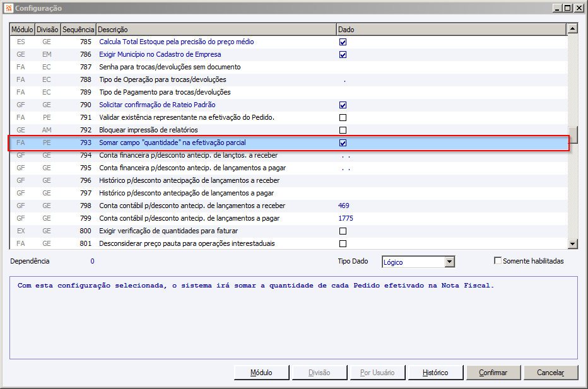Click the scrollbar up arrow
Image resolution: width=588 pixels, height=389 pixels.
(573, 28)
